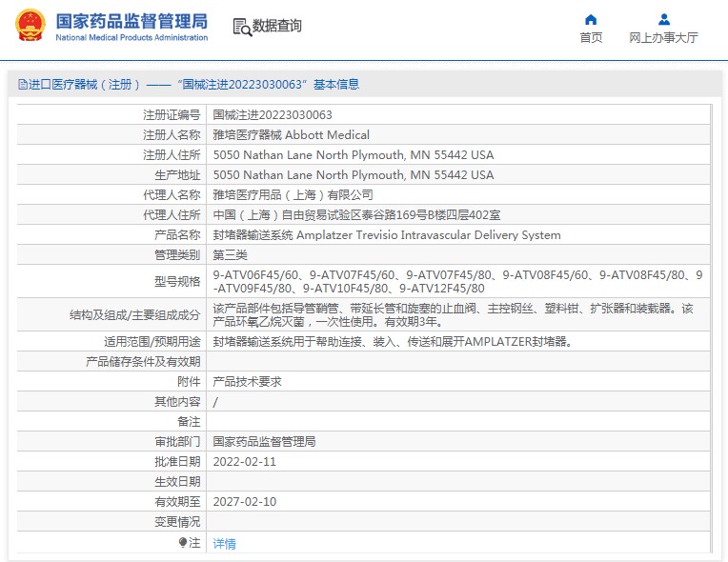Click 结构及组成/主要组成成分 label

coord(134,315)
